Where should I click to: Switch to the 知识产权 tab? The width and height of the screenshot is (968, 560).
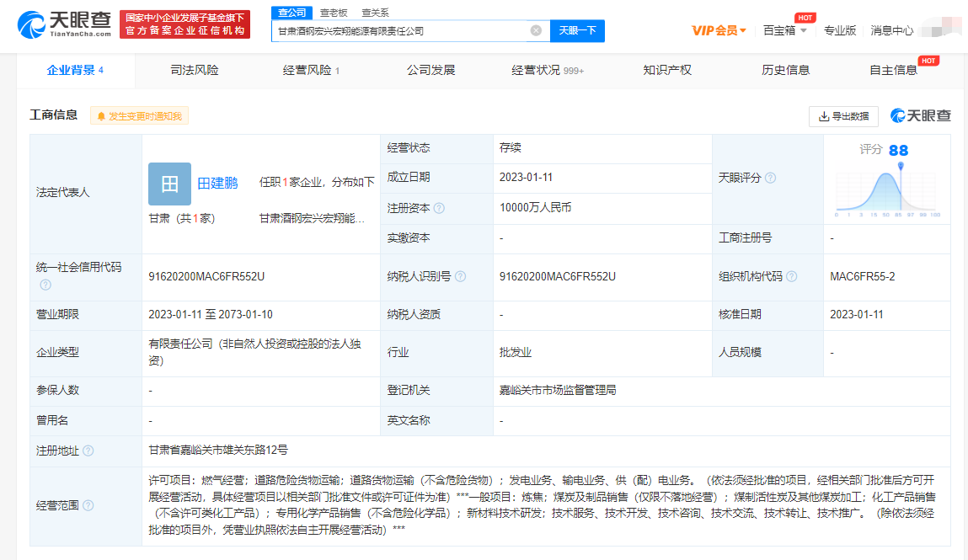tap(667, 70)
